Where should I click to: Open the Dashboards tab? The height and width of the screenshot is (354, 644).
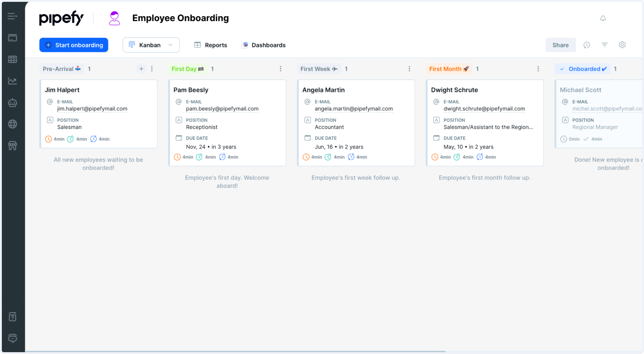click(264, 45)
